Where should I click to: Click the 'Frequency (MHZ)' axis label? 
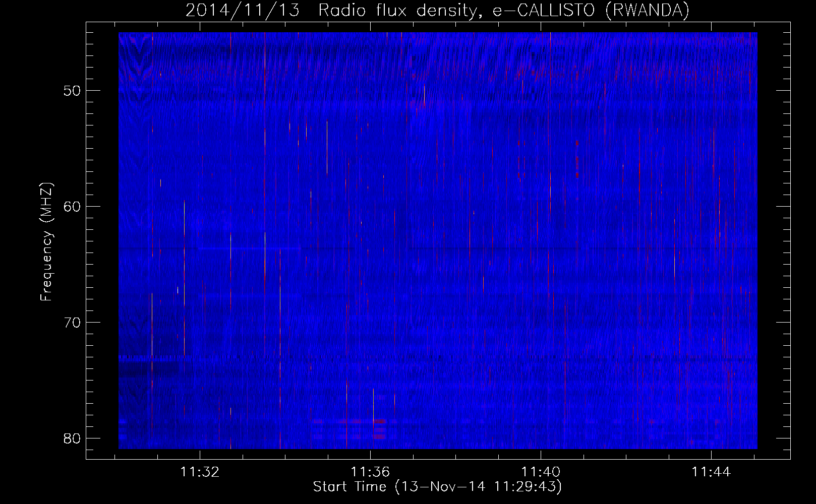click(x=46, y=242)
